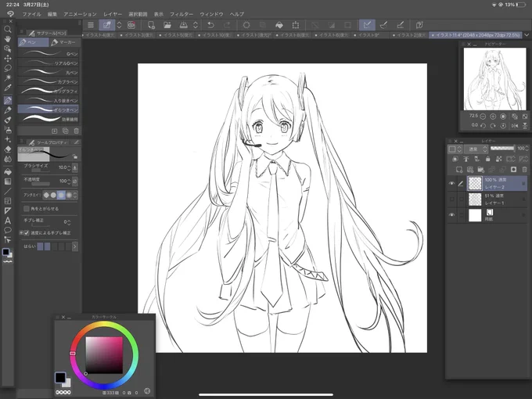Open the ファイル menu

(31, 14)
